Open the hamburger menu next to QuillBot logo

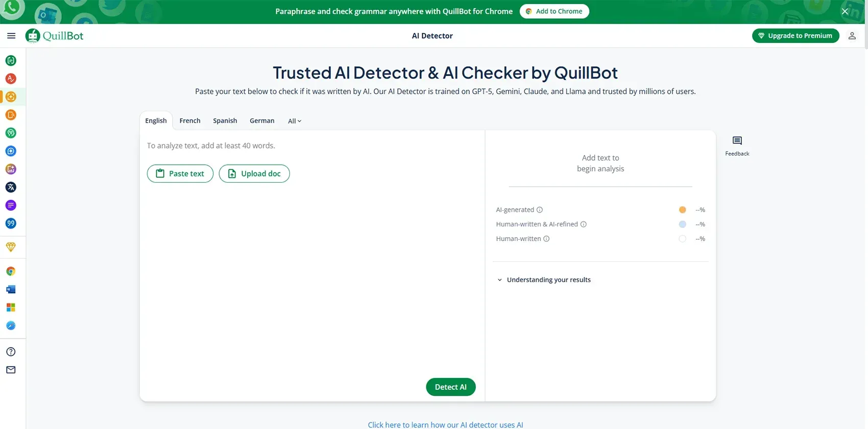tap(11, 36)
